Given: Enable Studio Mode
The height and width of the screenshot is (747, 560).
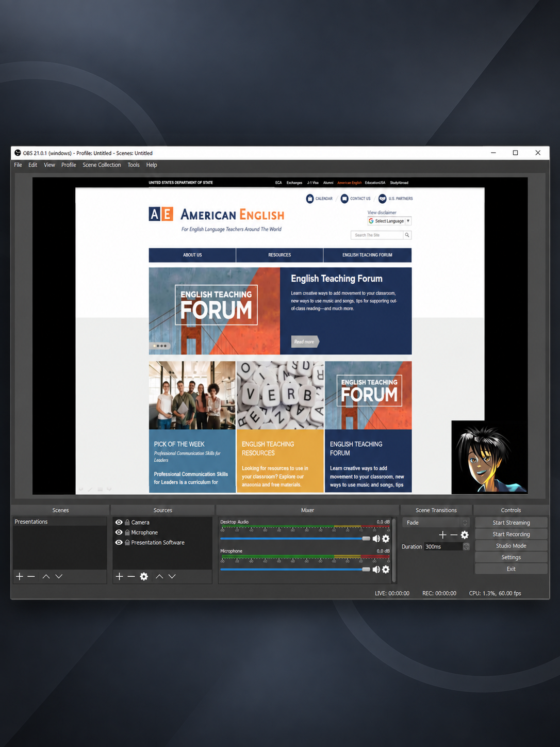Looking at the screenshot, I should tap(511, 546).
